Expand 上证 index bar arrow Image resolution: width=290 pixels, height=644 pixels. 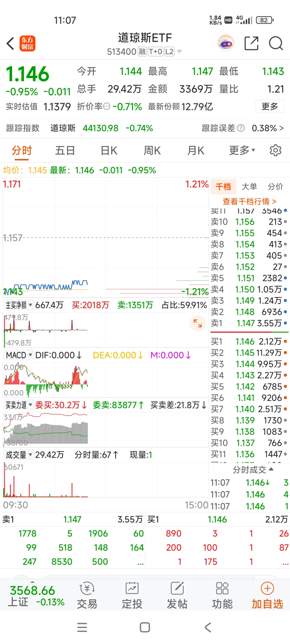click(32, 582)
